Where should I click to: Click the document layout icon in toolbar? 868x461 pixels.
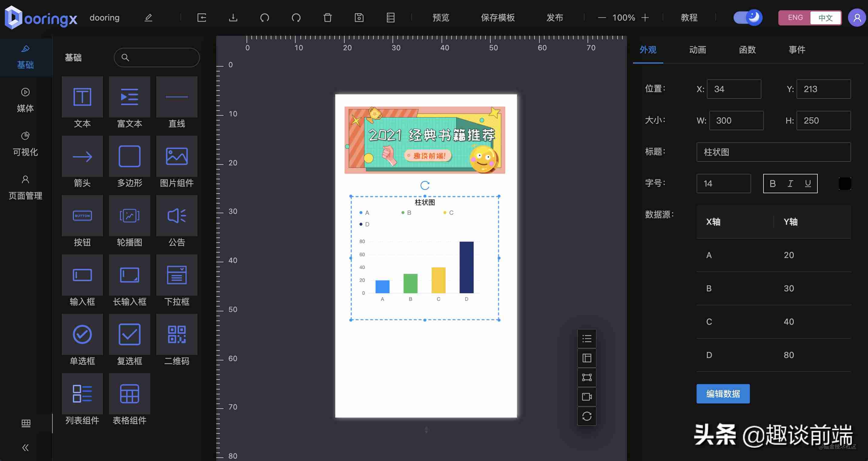tap(390, 18)
